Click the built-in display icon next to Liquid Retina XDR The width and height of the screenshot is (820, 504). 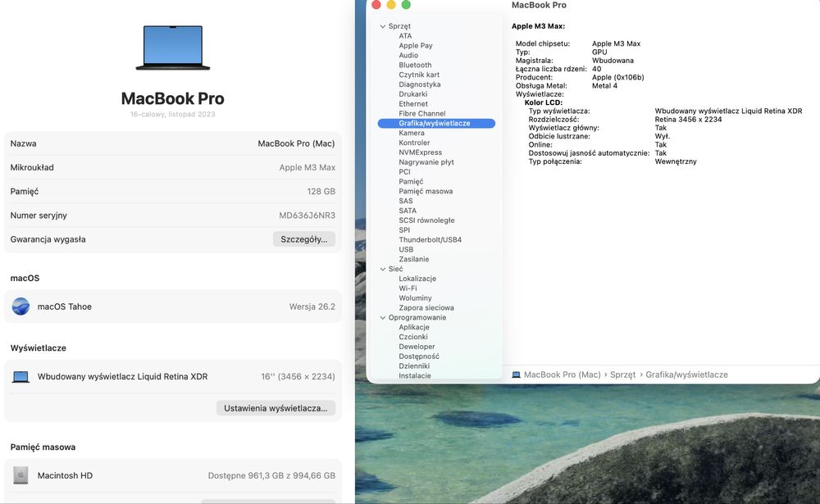click(x=21, y=376)
